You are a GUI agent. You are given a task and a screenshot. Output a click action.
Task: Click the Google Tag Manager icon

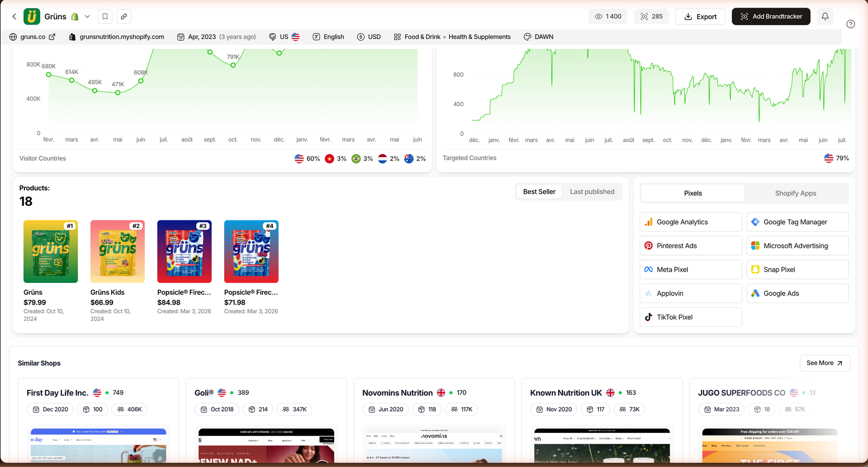(755, 222)
